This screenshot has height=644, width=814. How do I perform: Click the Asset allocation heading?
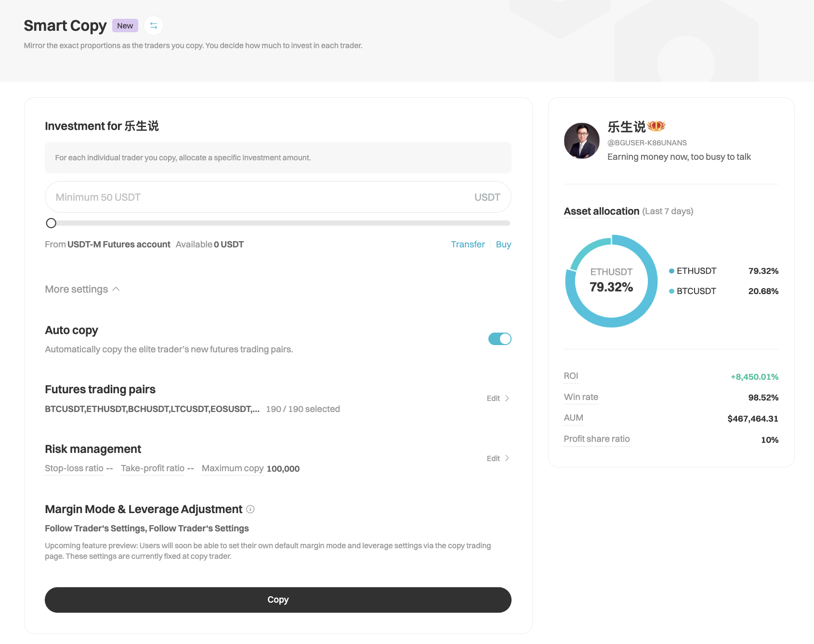pyautogui.click(x=601, y=211)
